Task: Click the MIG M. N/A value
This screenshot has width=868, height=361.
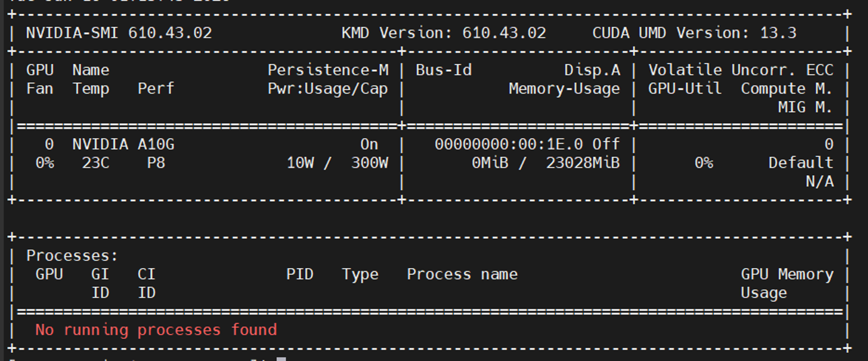Action: 820,181
